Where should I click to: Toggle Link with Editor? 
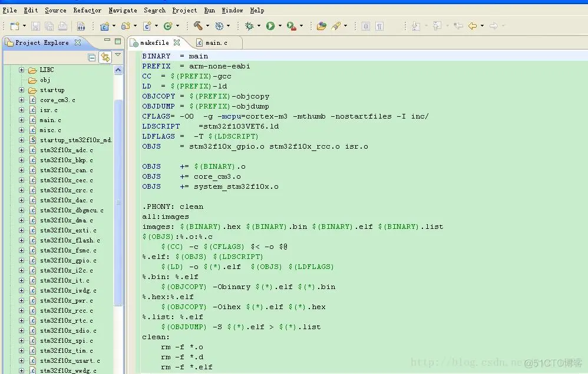click(105, 57)
